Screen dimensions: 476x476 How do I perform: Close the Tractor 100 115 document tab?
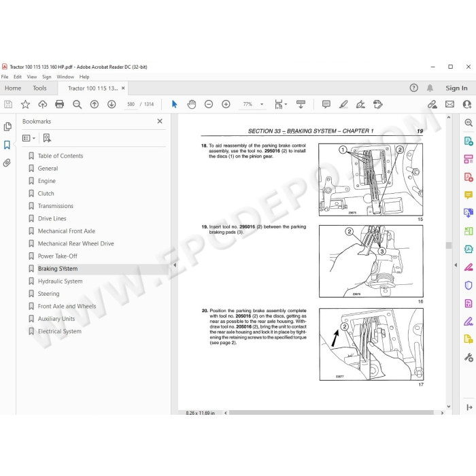[x=123, y=88]
